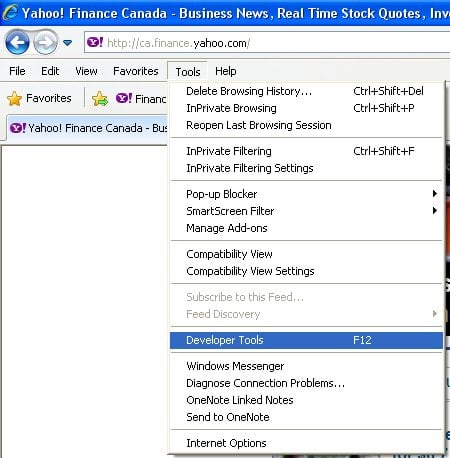Open Manage Add-ons
This screenshot has width=450, height=458.
click(x=307, y=228)
